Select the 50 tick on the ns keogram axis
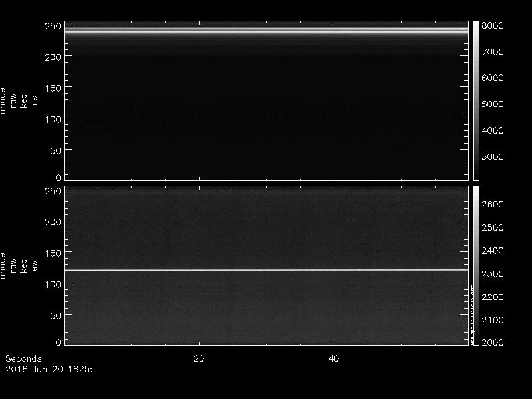This screenshot has width=532, height=399. (x=56, y=151)
